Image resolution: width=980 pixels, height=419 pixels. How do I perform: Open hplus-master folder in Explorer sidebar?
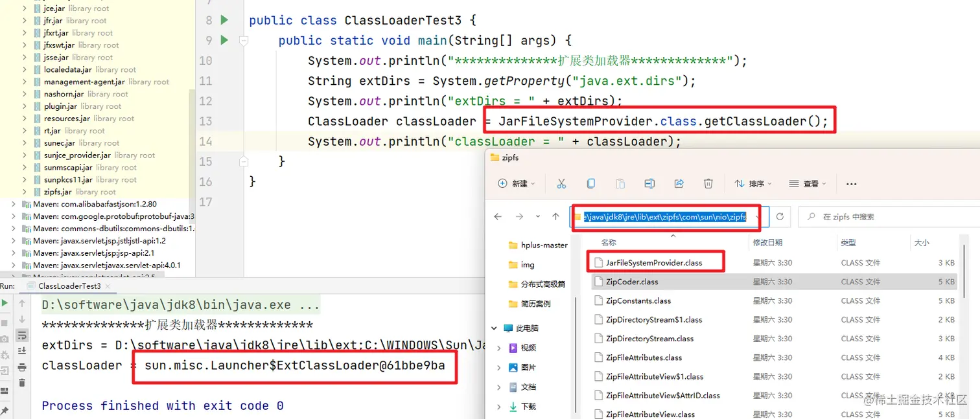pyautogui.click(x=538, y=245)
